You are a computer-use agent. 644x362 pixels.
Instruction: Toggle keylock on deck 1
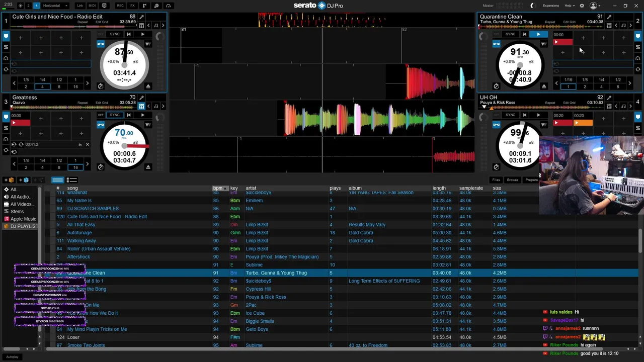(101, 44)
